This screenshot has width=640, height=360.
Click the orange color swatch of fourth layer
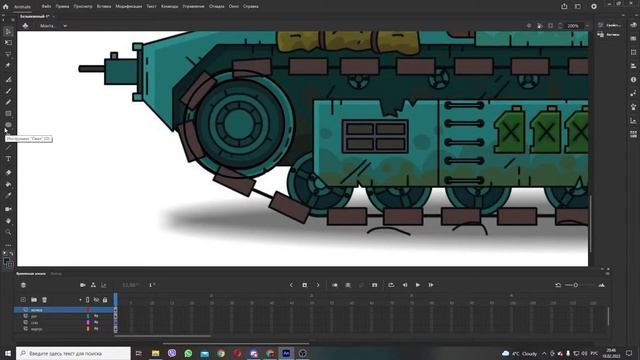[x=88, y=328]
